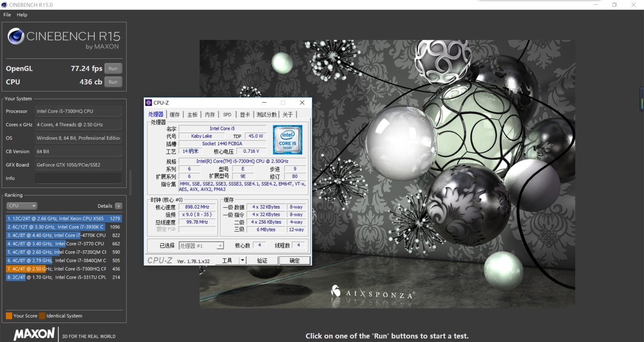The width and height of the screenshot is (644, 342).
Task: Click the CPU-Z title bar chip icon
Action: (149, 103)
